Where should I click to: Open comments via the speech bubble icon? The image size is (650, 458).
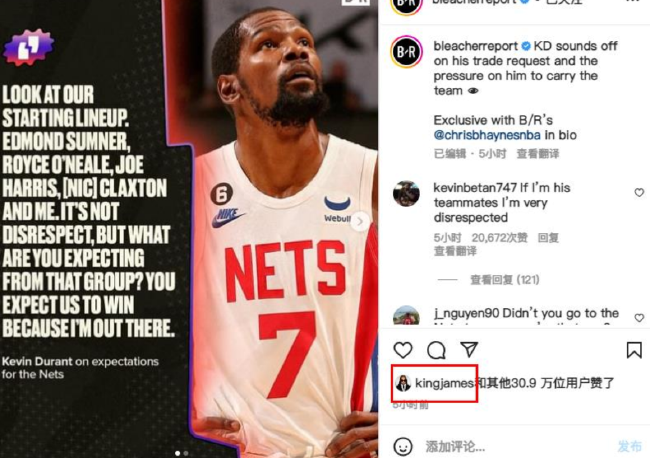click(x=436, y=350)
